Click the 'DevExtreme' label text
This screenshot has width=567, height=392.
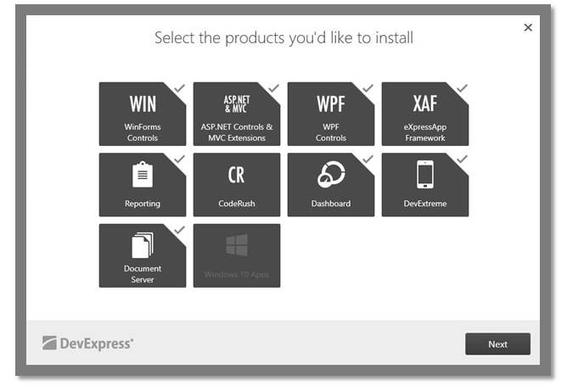pos(425,204)
